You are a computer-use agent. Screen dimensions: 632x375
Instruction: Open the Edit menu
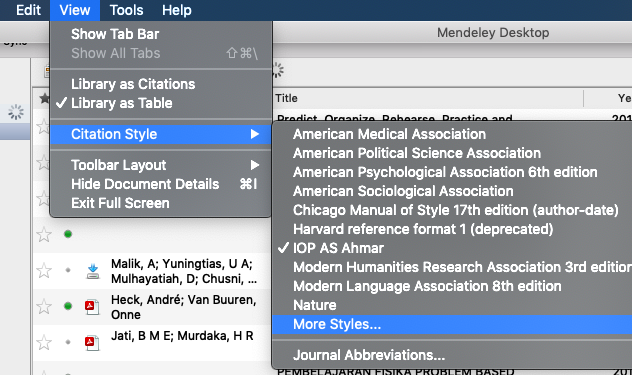[28, 10]
